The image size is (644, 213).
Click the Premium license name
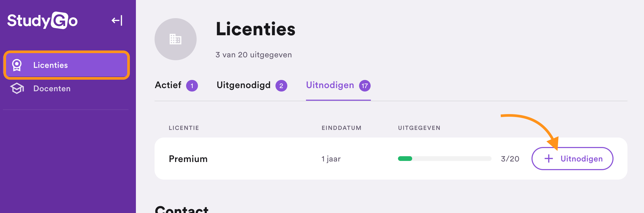[188, 159]
